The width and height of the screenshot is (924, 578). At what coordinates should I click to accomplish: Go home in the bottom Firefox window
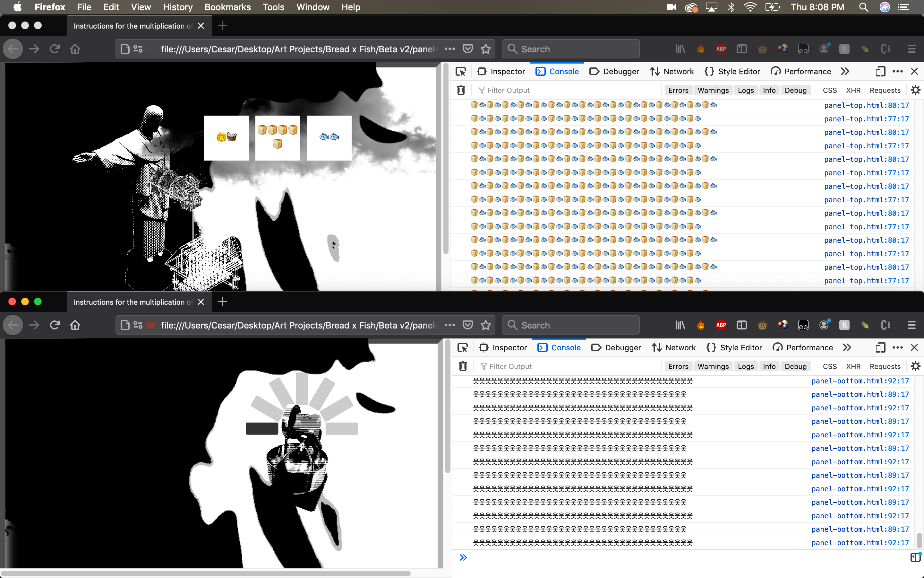click(75, 325)
